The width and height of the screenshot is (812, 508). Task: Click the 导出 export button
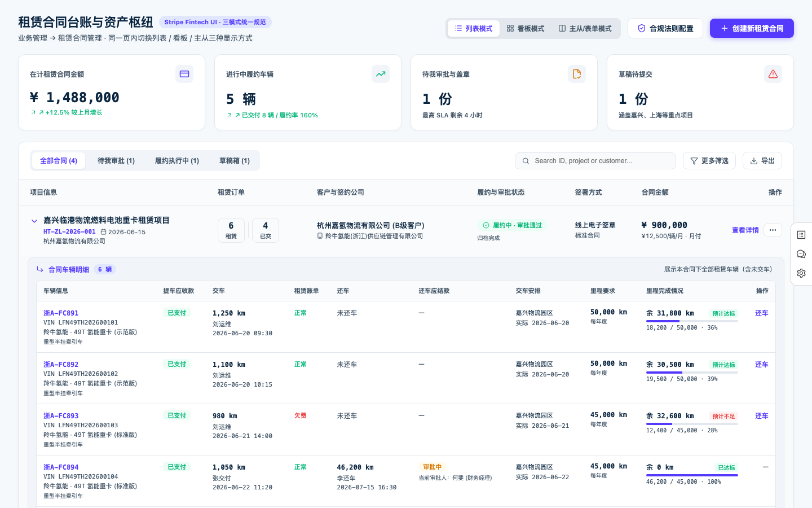click(x=762, y=161)
